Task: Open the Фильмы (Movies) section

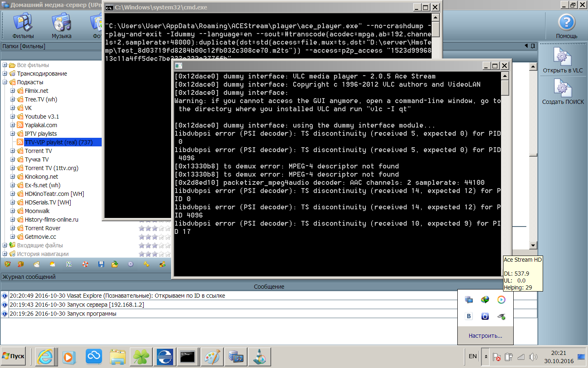Action: point(23,26)
